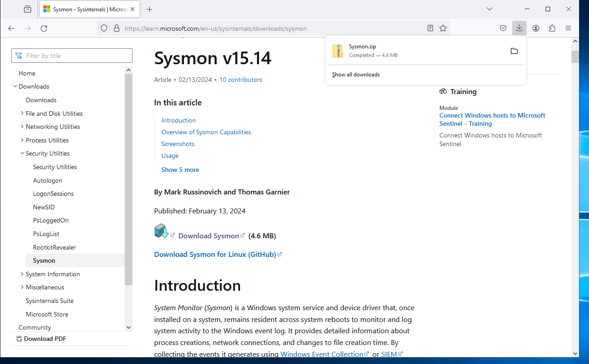Image resolution: width=589 pixels, height=364 pixels.
Task: Open the Firefox account icon
Action: click(x=536, y=28)
